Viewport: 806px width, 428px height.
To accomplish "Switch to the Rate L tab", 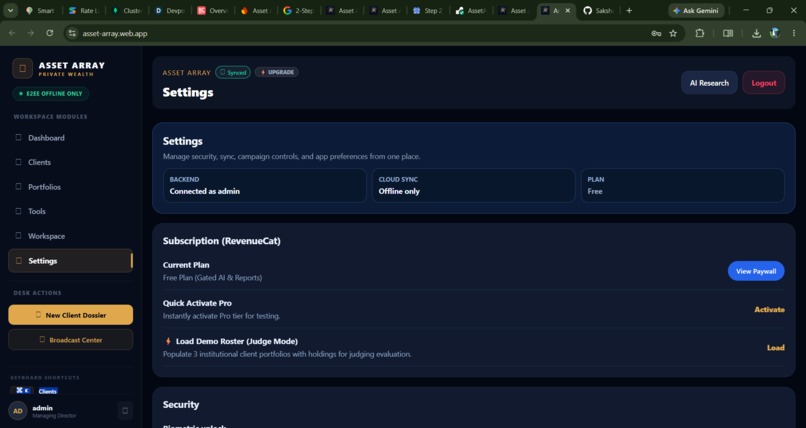I will coord(84,10).
